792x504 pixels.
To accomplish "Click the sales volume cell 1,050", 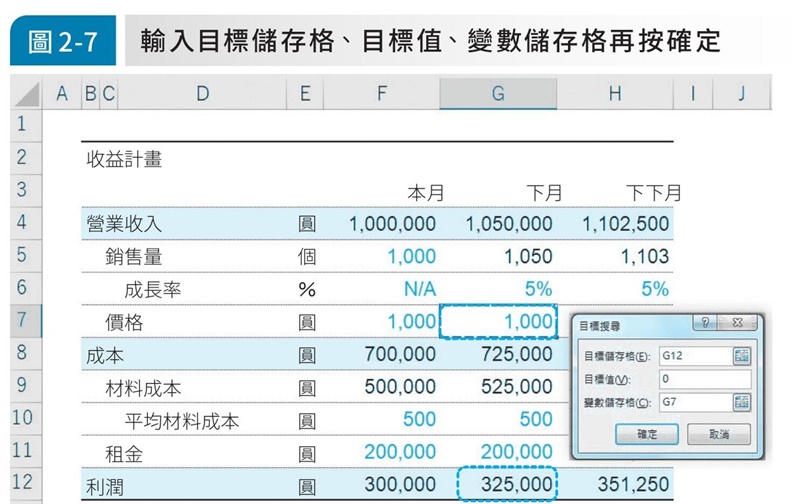I will (528, 257).
